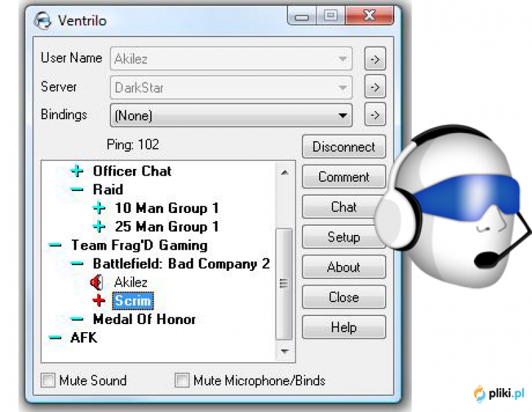
Task: Collapse the Team Frag'D Gaming channel
Action: (x=55, y=245)
